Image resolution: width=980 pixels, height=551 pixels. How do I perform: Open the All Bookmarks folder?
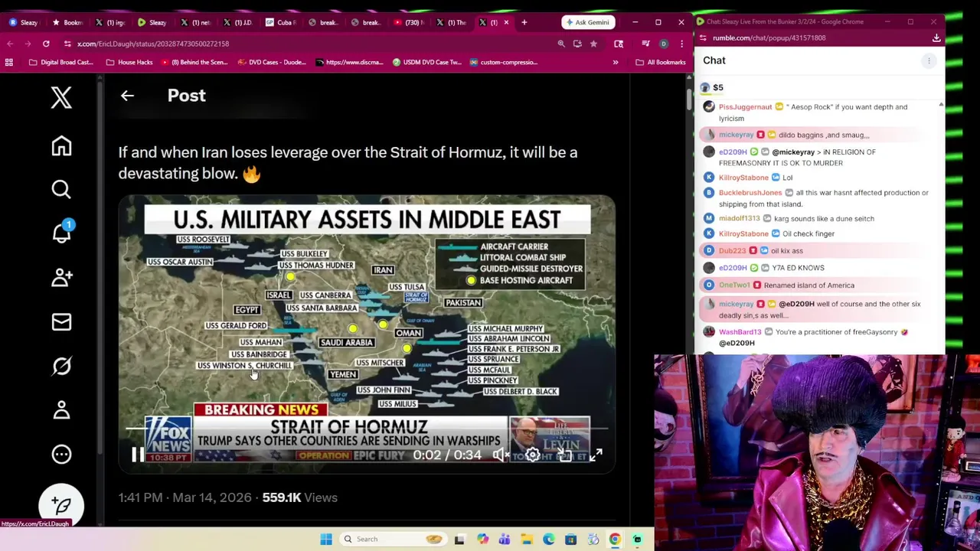[x=661, y=62]
